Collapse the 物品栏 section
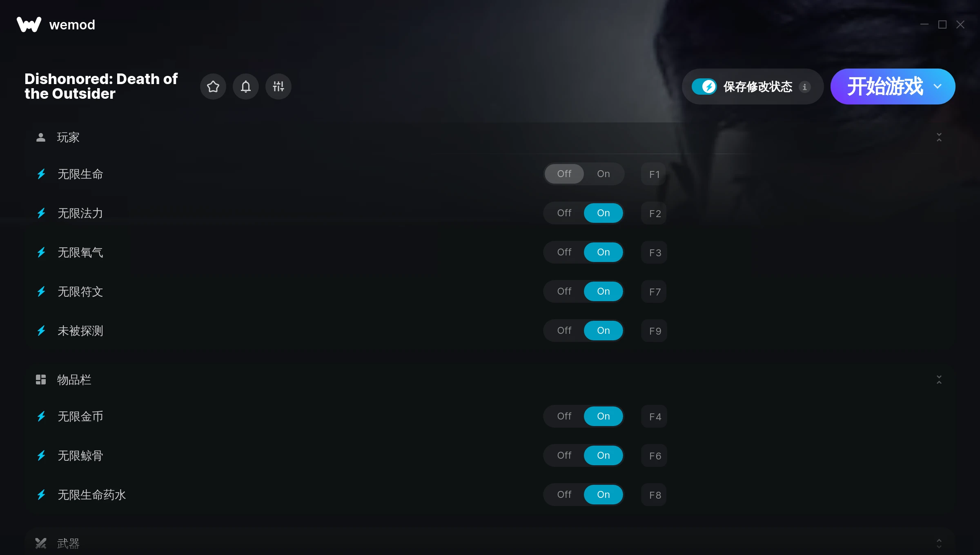Screen dimensions: 980x555 coord(939,380)
